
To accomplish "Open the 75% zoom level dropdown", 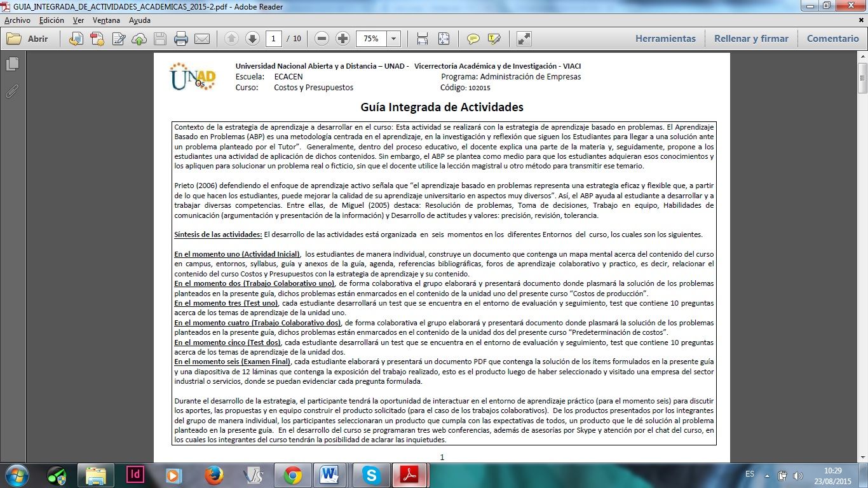I will tap(394, 39).
